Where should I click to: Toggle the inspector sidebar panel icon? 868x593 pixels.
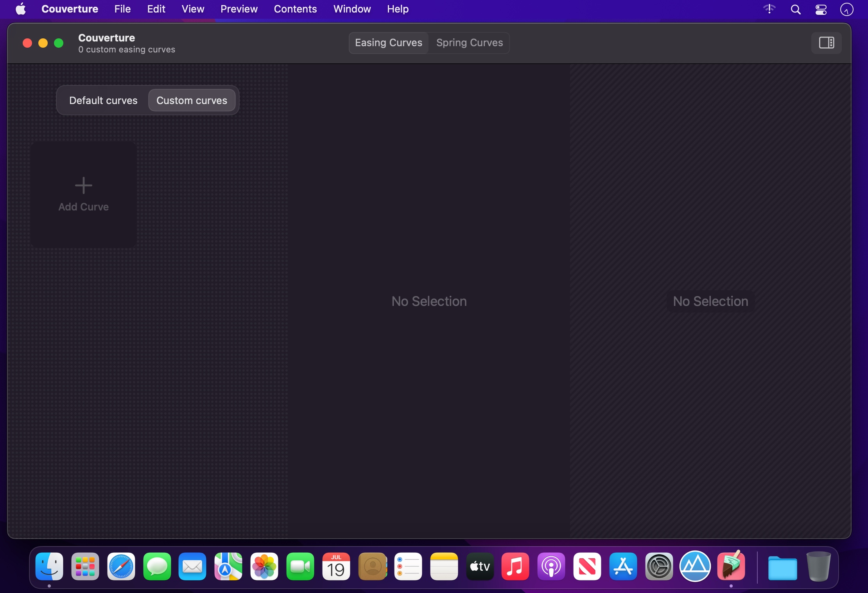(826, 43)
